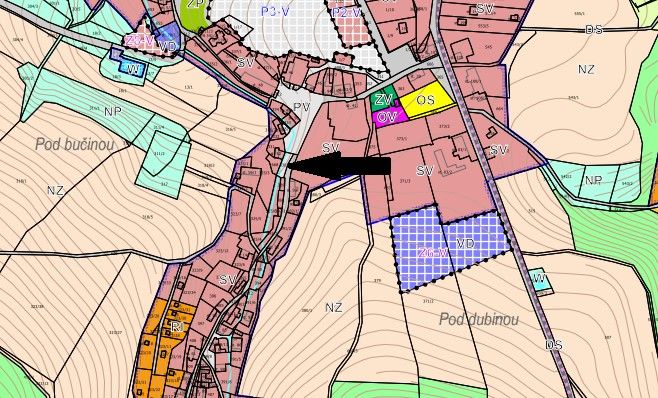
Task: Click the VD label beside Z6-V
Action: point(465,243)
